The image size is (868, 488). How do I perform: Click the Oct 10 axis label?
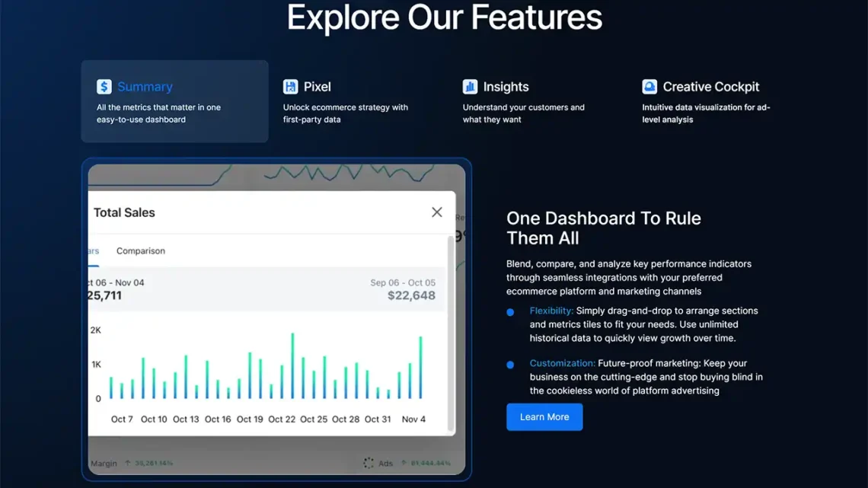click(x=154, y=419)
